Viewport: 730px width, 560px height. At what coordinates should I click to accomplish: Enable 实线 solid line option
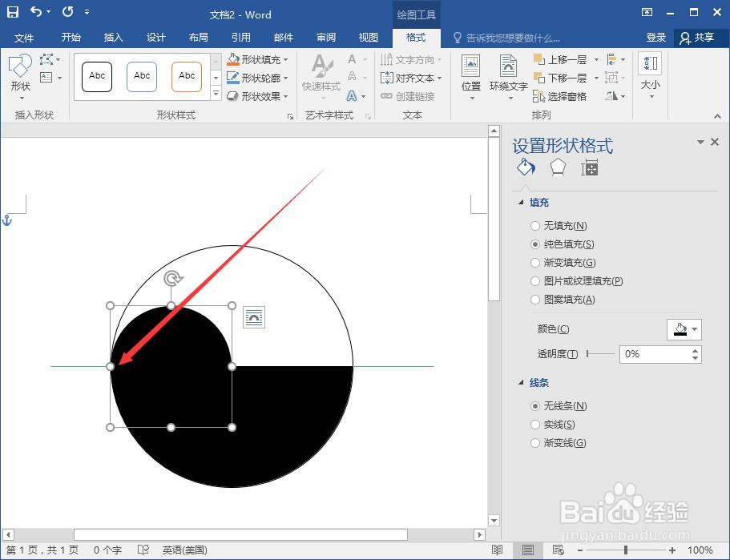click(x=535, y=425)
